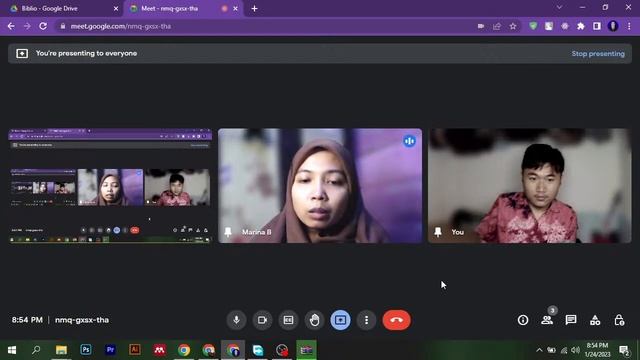
Task: Show hidden system tray icons
Action: [539, 350]
